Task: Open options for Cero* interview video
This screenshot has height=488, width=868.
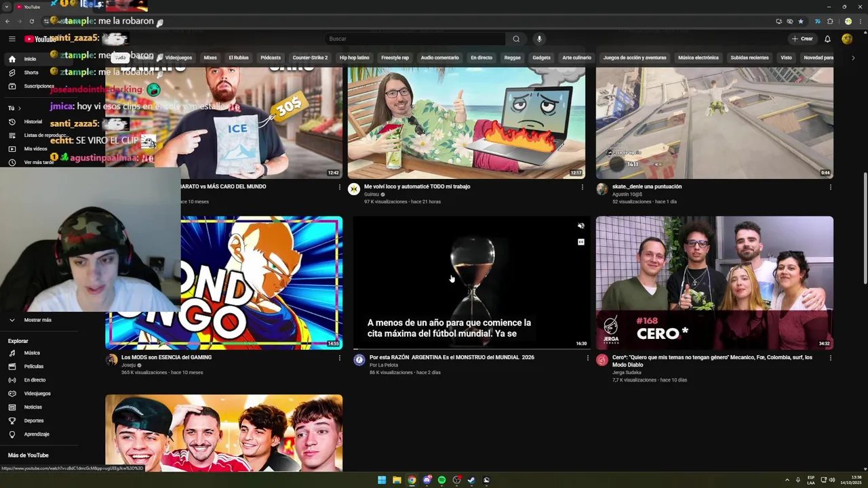Action: tap(830, 358)
